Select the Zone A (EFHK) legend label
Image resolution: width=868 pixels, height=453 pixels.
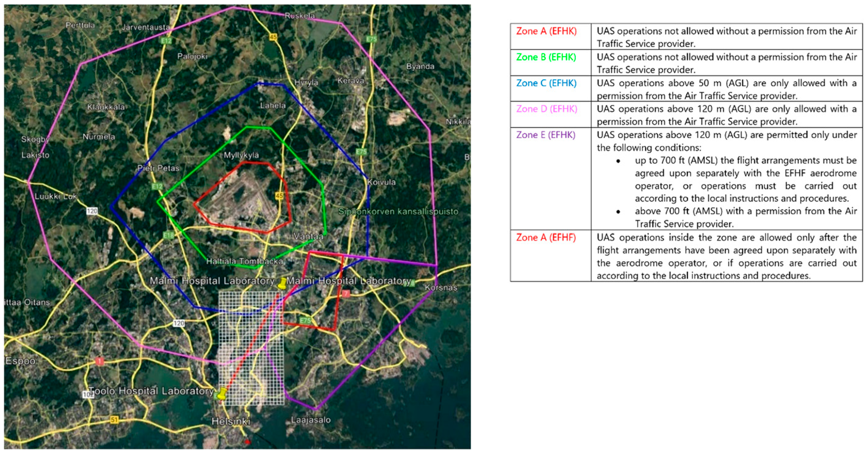(x=546, y=31)
